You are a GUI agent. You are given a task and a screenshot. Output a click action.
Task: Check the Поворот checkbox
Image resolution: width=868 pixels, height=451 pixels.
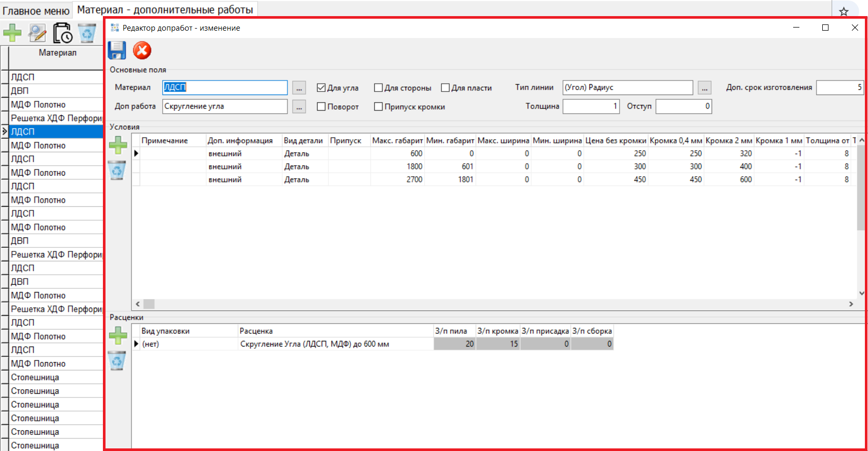pos(321,107)
